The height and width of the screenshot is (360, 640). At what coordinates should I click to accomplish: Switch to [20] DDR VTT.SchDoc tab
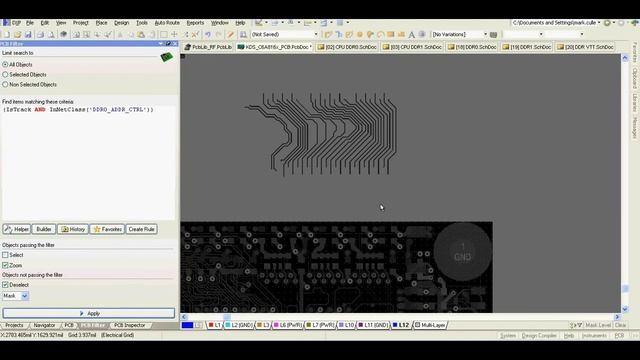[x=586, y=47]
